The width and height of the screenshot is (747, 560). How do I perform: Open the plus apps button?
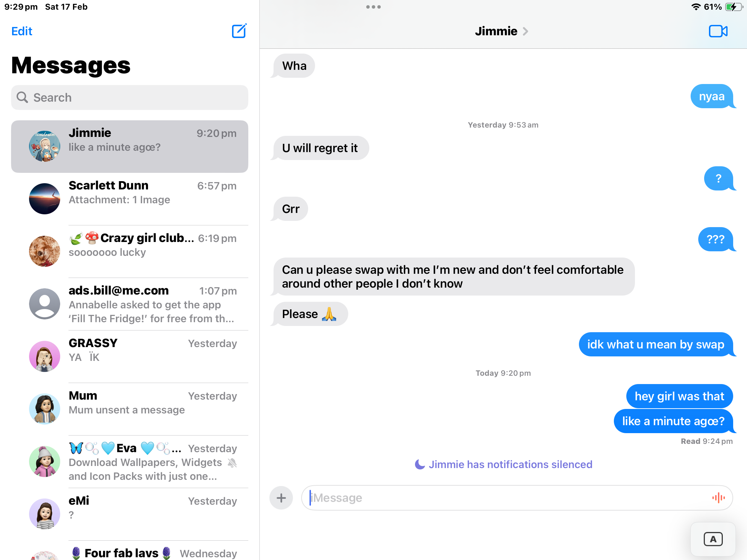click(x=281, y=498)
